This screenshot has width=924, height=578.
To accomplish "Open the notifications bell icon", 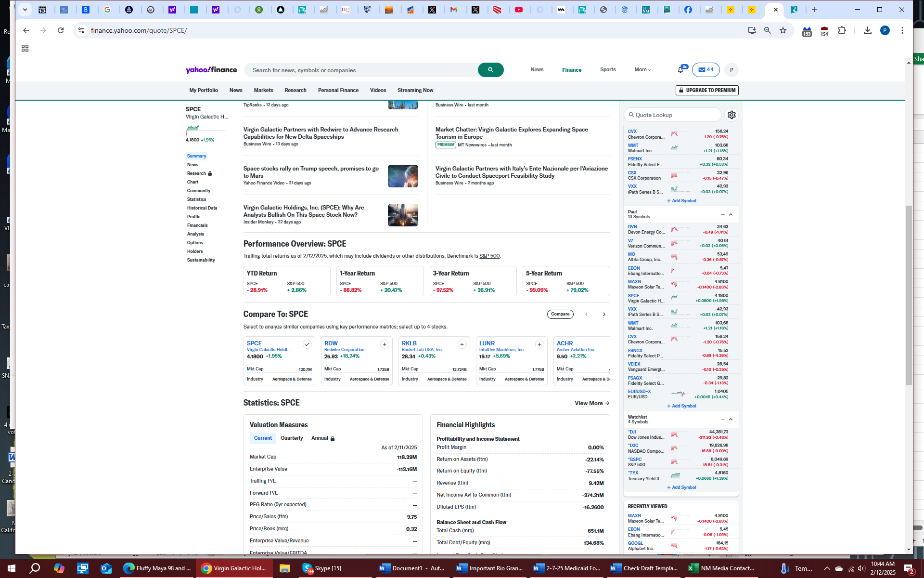I will click(x=680, y=70).
